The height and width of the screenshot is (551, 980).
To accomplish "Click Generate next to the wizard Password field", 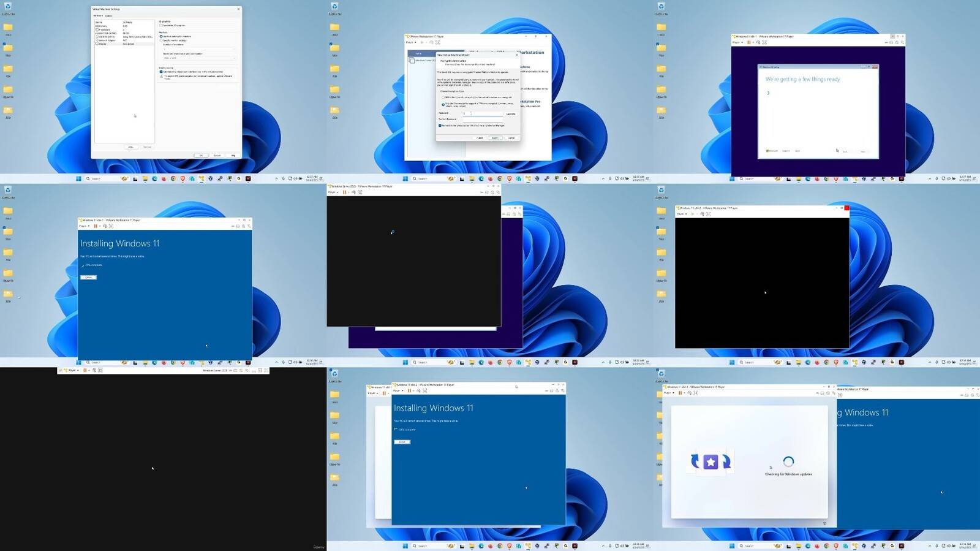I will [x=511, y=114].
